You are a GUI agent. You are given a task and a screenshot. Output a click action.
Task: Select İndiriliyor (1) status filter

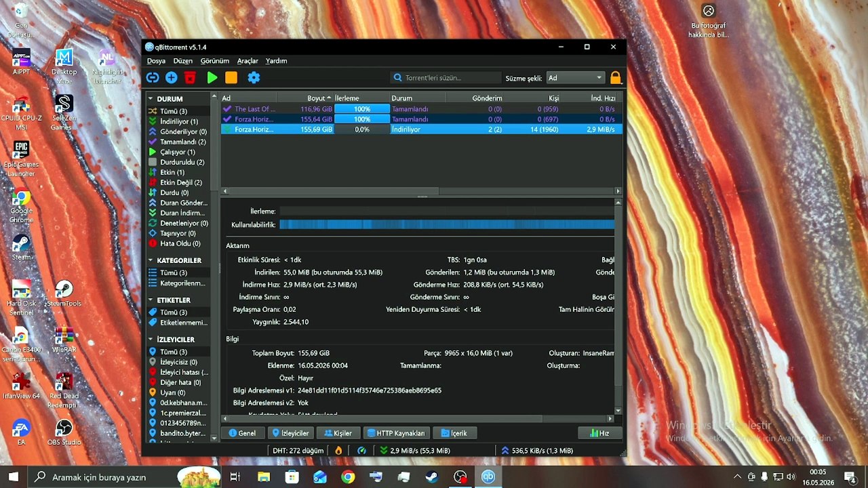pyautogui.click(x=178, y=121)
